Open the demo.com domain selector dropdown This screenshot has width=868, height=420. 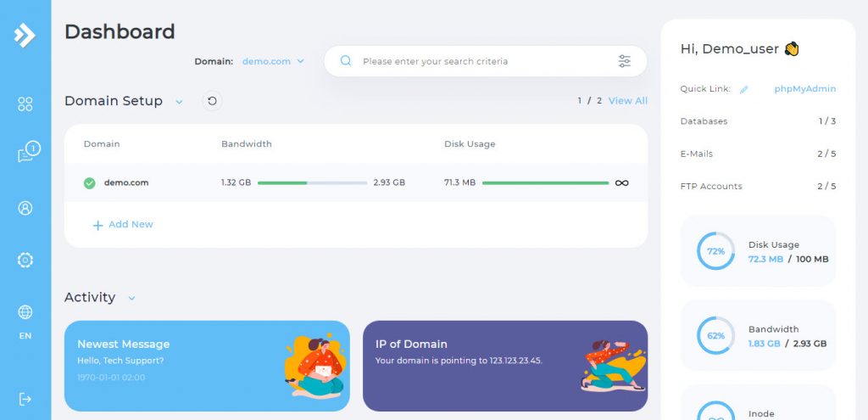point(274,61)
